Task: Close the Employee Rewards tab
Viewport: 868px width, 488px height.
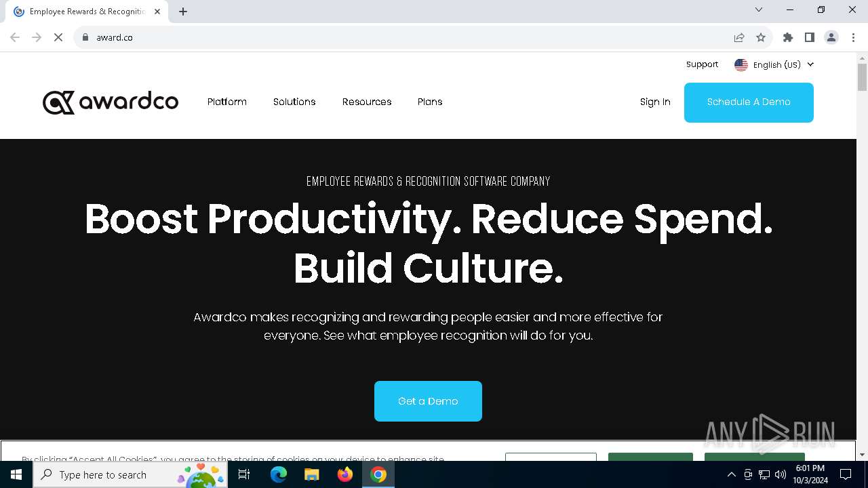Action: (x=158, y=12)
